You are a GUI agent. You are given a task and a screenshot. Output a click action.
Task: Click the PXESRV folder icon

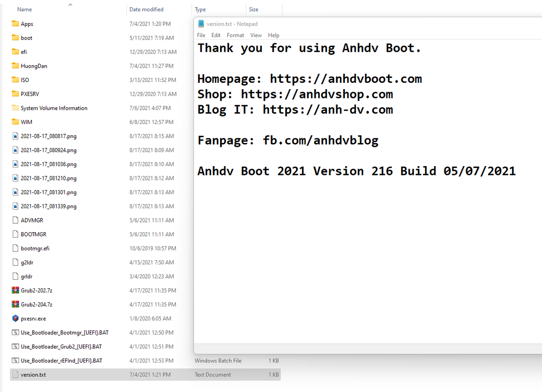[15, 94]
